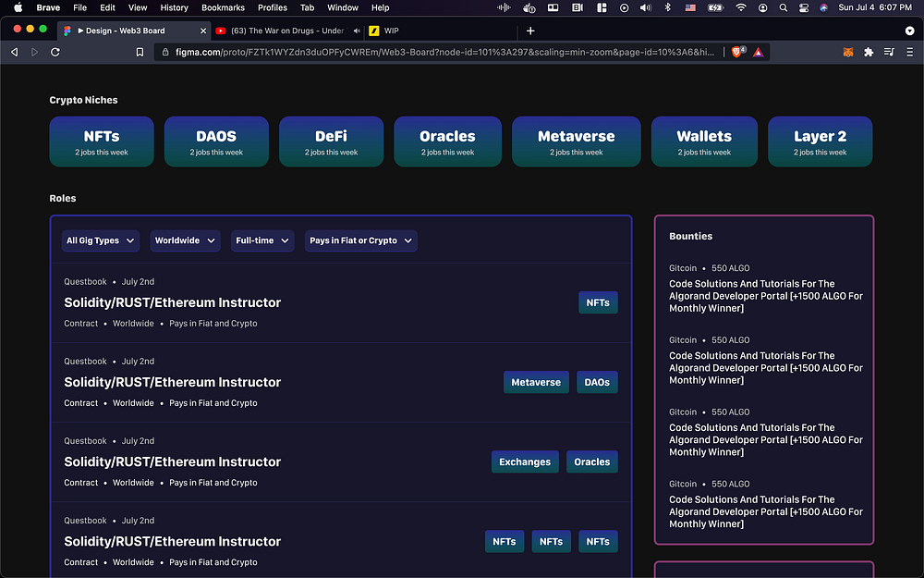This screenshot has width=924, height=578.
Task: Select the DAOS crypto niche card
Action: [216, 141]
